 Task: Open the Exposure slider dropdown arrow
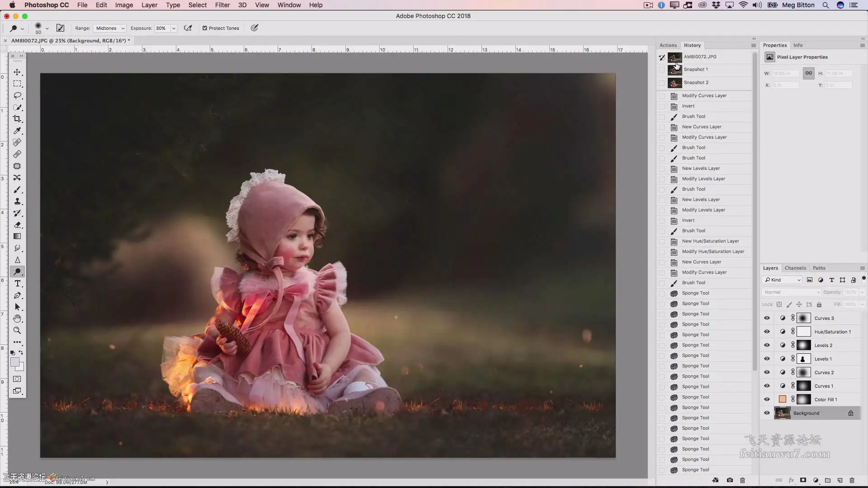[174, 28]
